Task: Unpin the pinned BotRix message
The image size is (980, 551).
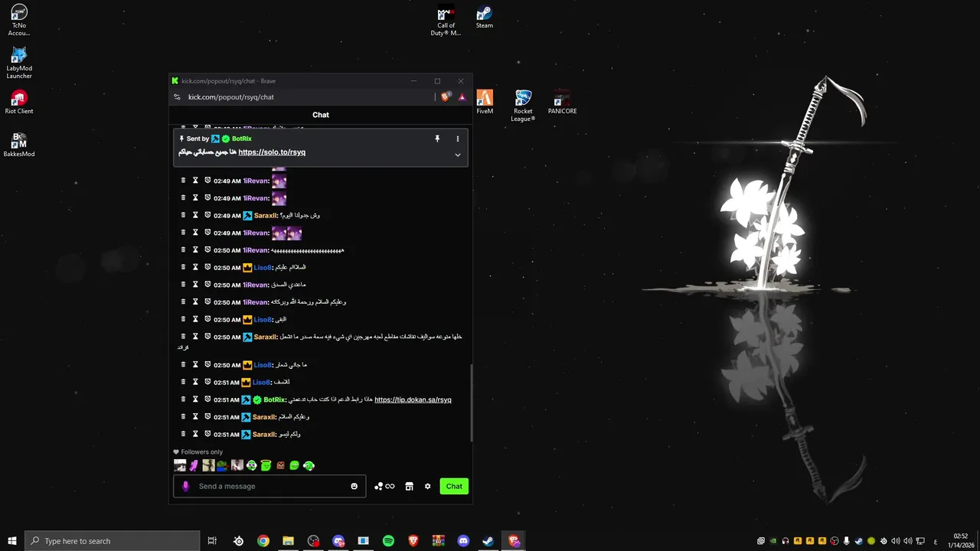Action: tap(437, 139)
